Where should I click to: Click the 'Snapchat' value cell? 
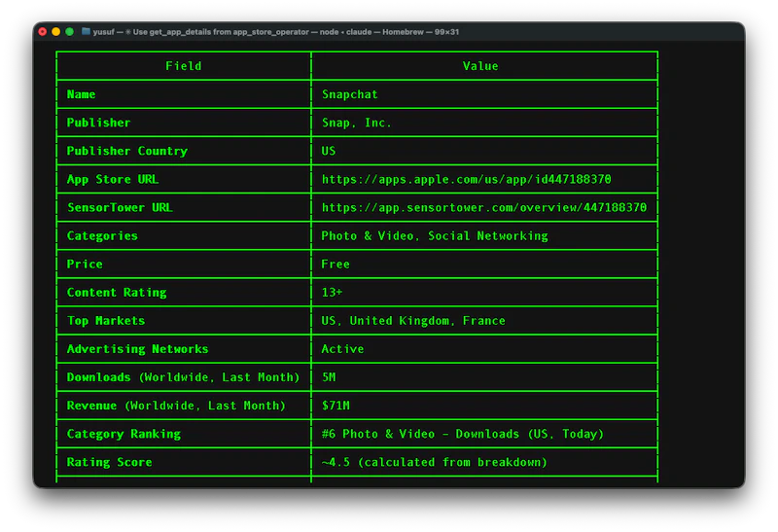coord(350,94)
